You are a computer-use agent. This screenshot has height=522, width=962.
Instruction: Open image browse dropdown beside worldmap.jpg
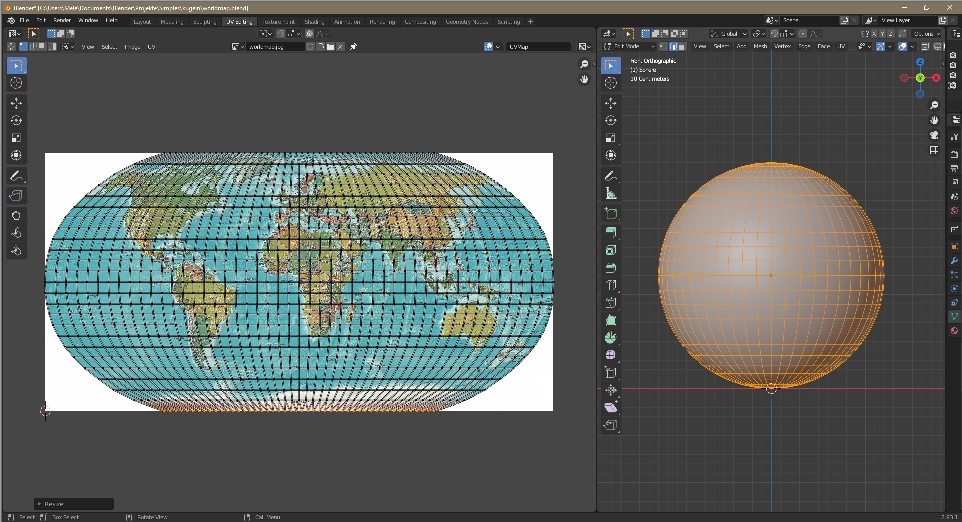[237, 47]
